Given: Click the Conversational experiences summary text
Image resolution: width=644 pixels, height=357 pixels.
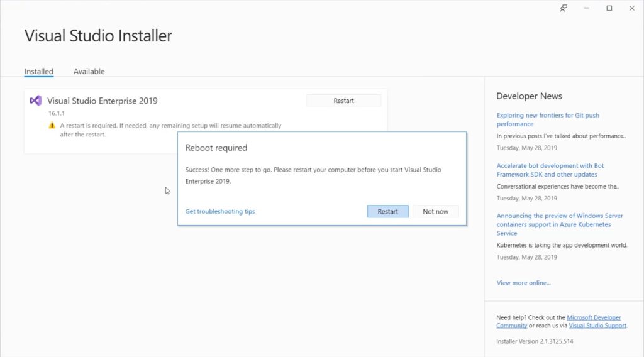Looking at the screenshot, I should tap(558, 186).
